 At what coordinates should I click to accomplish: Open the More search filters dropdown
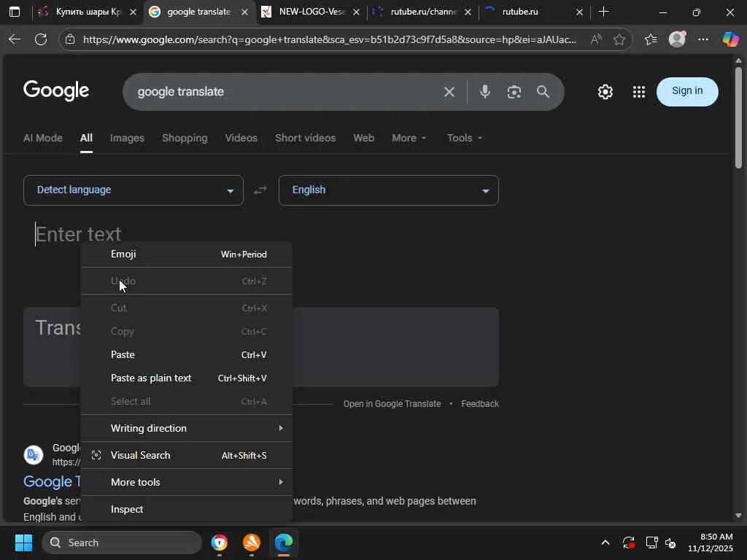[409, 138]
